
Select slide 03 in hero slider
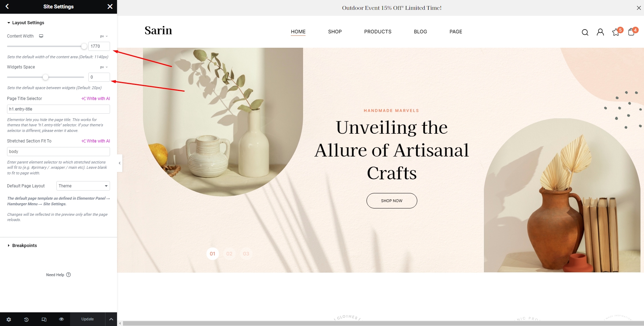(x=246, y=254)
